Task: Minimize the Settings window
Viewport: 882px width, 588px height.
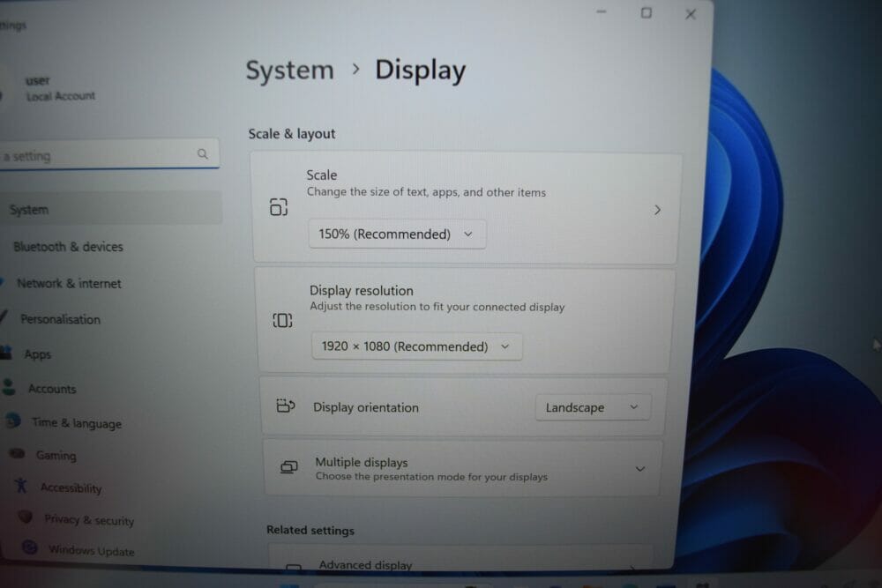Action: tap(602, 11)
